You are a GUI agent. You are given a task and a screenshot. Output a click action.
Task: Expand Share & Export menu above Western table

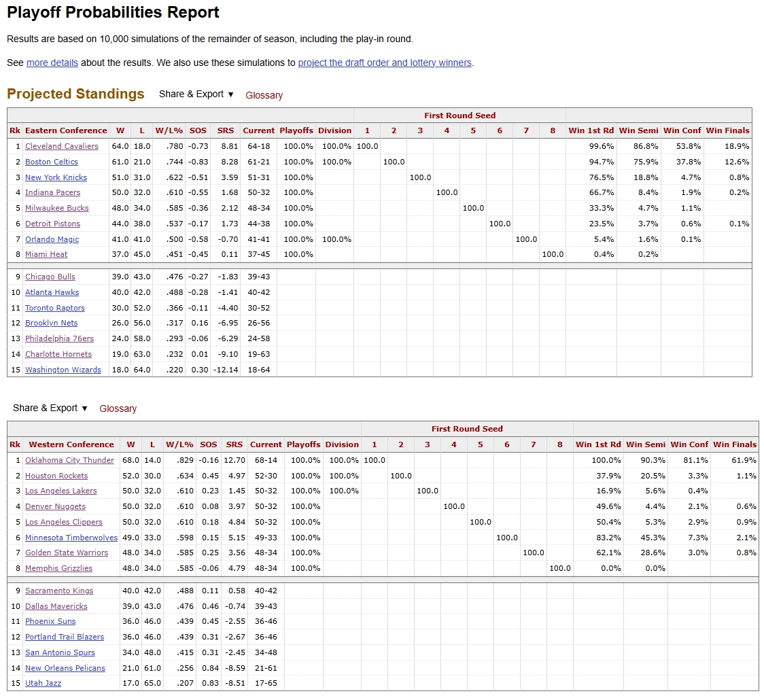point(50,408)
